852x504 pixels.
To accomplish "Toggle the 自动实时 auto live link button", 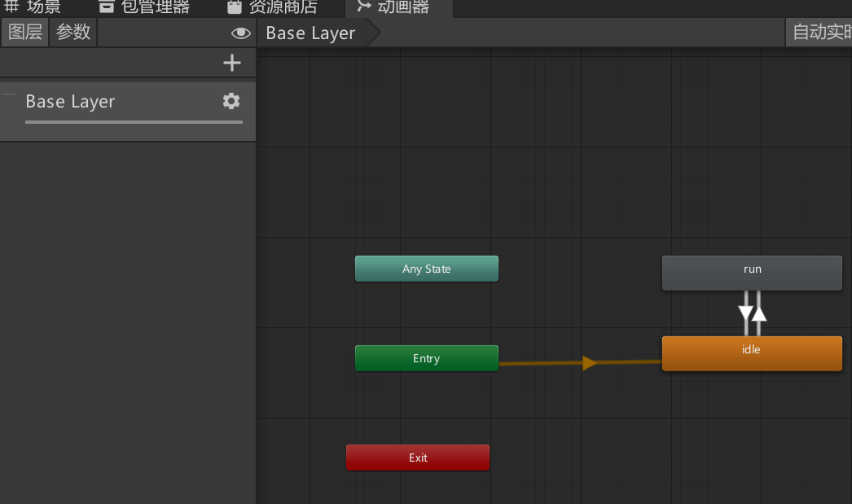I will point(819,32).
